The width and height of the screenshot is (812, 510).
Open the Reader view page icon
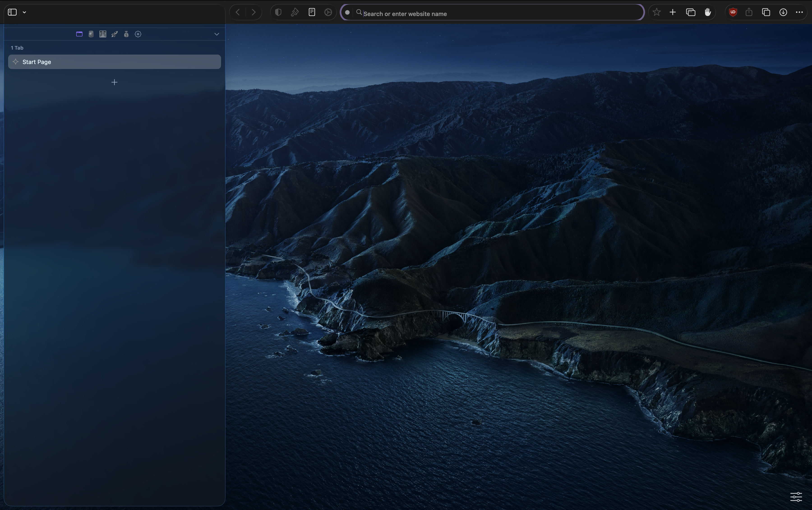pyautogui.click(x=312, y=12)
